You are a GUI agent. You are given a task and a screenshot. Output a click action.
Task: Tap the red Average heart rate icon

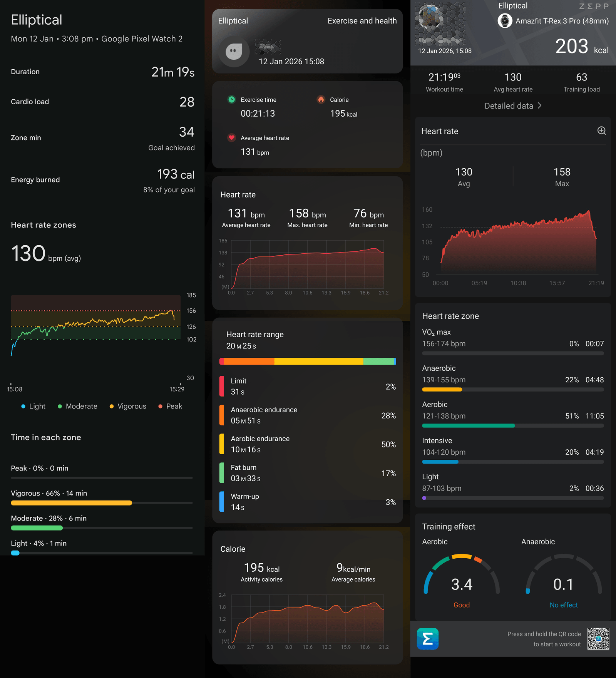coord(231,138)
